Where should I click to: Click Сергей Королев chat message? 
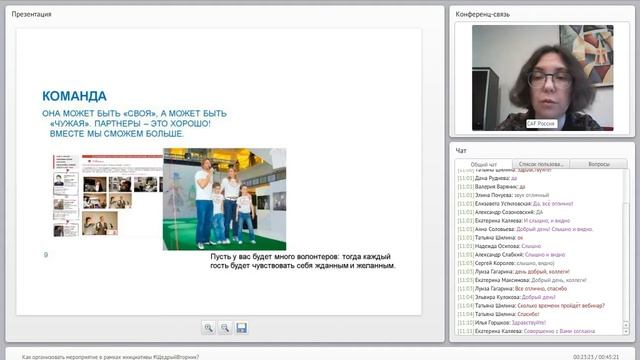click(506, 263)
